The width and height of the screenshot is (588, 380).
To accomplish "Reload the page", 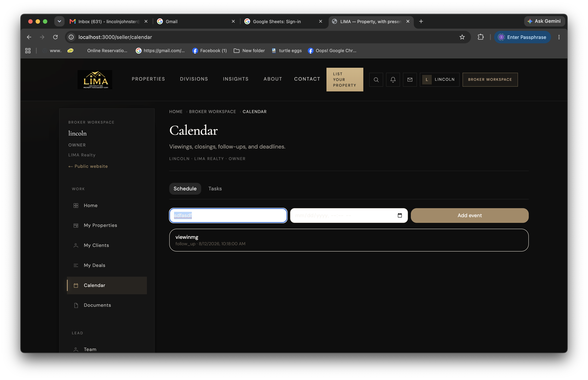I will click(55, 37).
